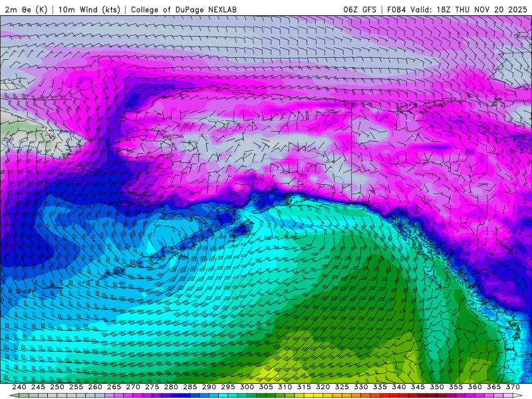Image resolution: width=532 pixels, height=399 pixels.
Task: Click the '10m Wind (kts)' label
Action: 90,9
